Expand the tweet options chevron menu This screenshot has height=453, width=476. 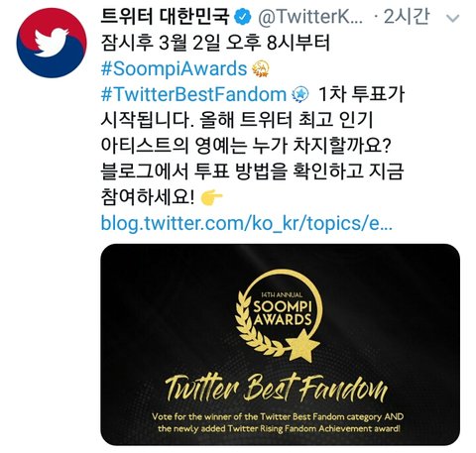click(452, 18)
